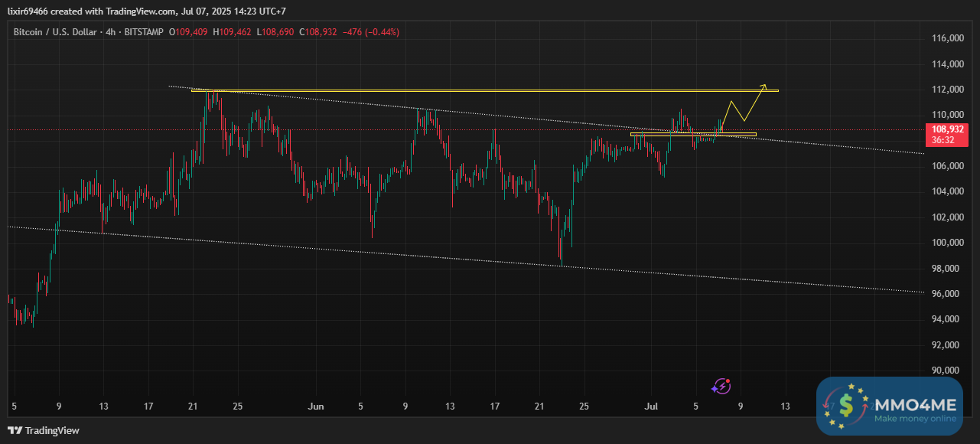
Task: Click the date 25 after Jun 21
Action: click(584, 406)
